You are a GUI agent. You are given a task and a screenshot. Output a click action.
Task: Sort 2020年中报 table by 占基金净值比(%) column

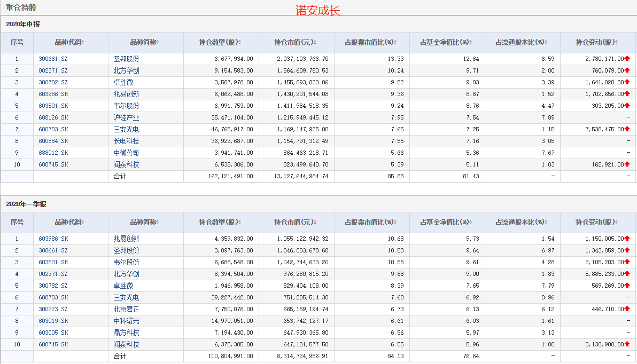(x=446, y=42)
